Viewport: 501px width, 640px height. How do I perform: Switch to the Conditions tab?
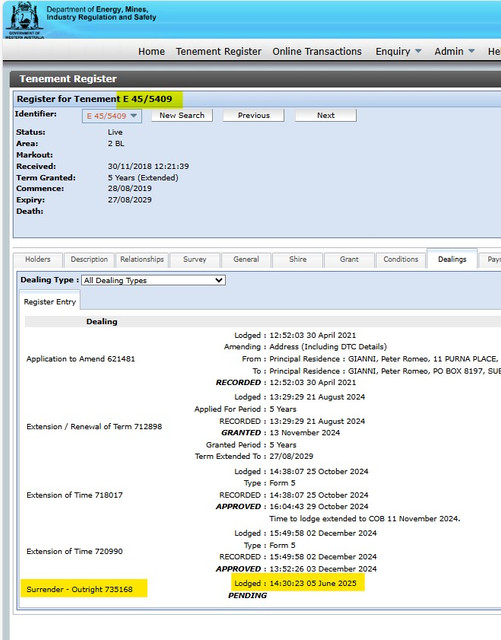(x=401, y=260)
